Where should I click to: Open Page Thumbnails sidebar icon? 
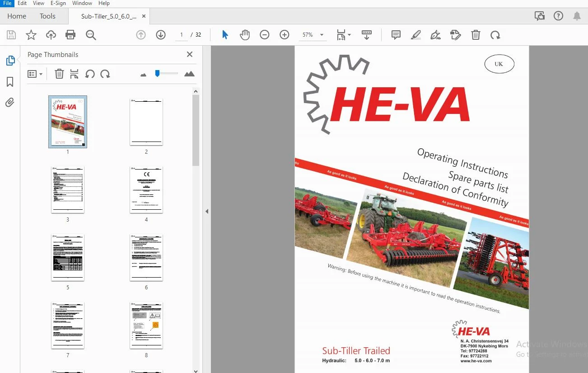[10, 61]
